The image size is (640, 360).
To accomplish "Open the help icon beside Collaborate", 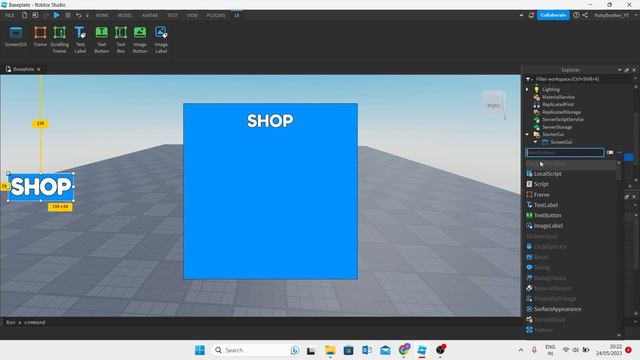I will pos(576,15).
